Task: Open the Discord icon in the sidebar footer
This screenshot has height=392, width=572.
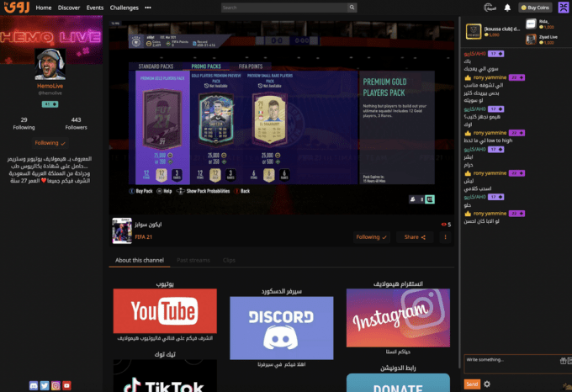Action: [x=34, y=385]
